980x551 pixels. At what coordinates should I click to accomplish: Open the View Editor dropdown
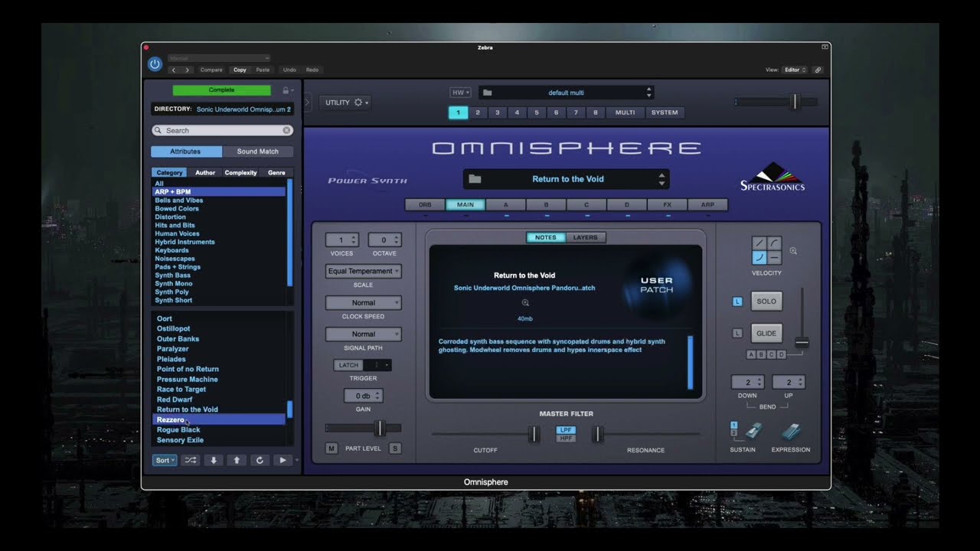pyautogui.click(x=795, y=70)
